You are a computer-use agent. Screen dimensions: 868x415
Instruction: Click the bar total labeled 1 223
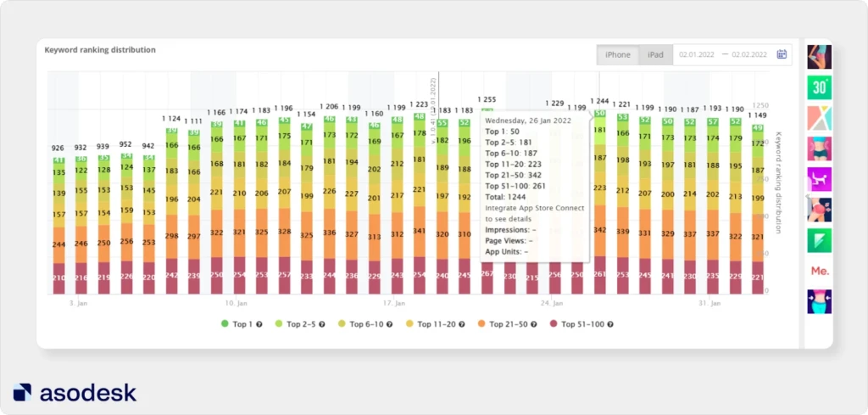420,104
